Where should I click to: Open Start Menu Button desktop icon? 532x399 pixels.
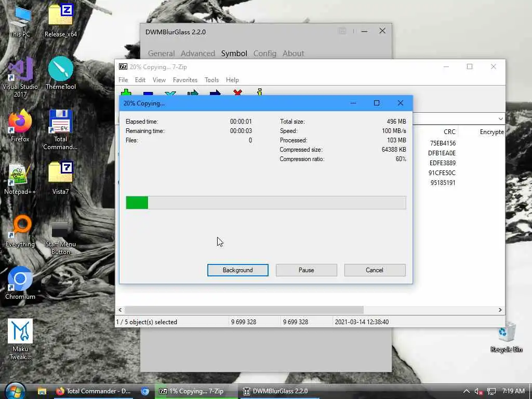[x=60, y=237]
